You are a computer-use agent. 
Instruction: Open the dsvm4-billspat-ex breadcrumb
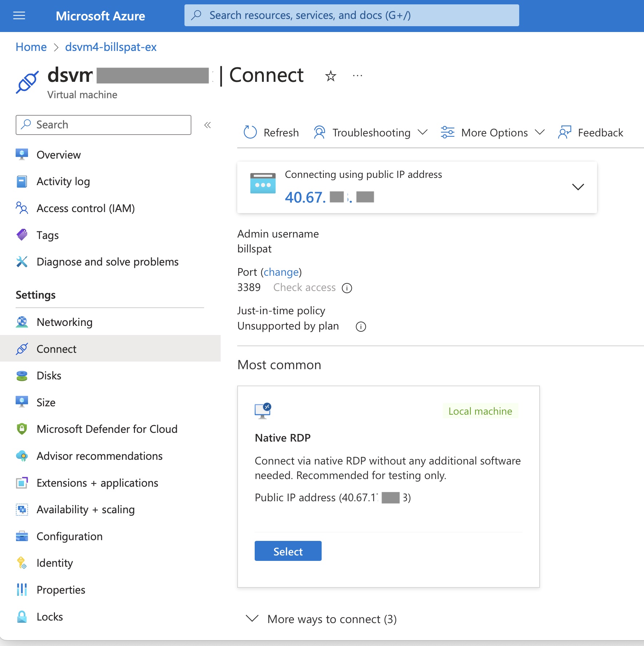(x=111, y=47)
